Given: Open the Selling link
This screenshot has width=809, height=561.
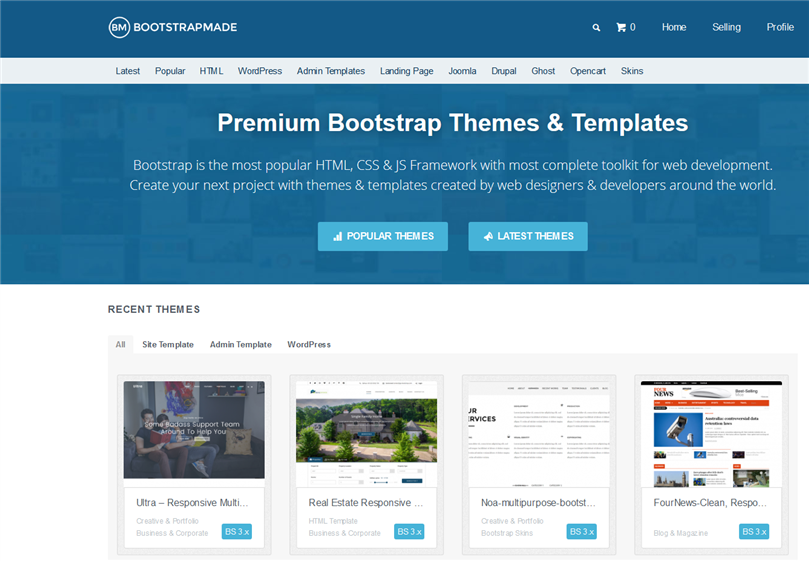Looking at the screenshot, I should point(726,27).
